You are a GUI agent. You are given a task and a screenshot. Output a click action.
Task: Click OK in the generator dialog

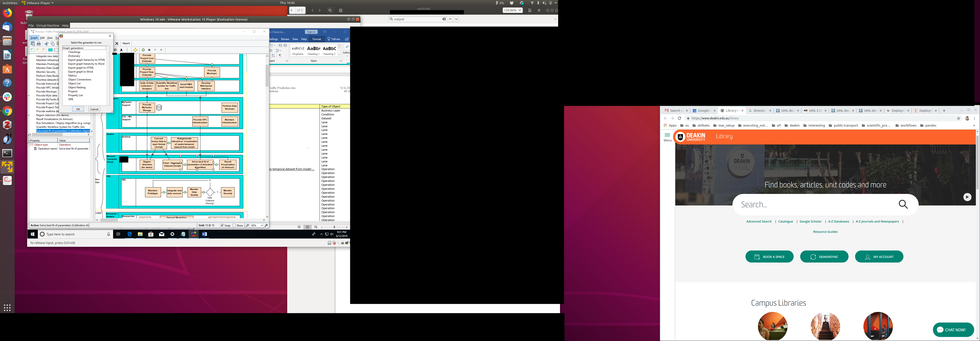pyautogui.click(x=78, y=109)
